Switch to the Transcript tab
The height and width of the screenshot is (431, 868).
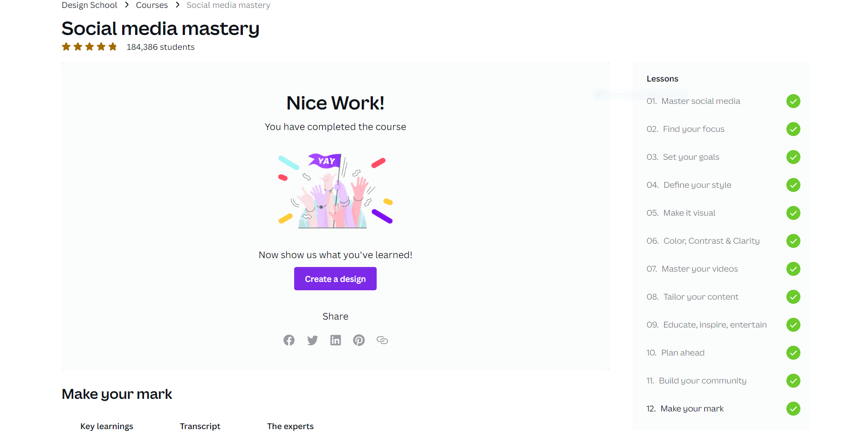tap(200, 426)
